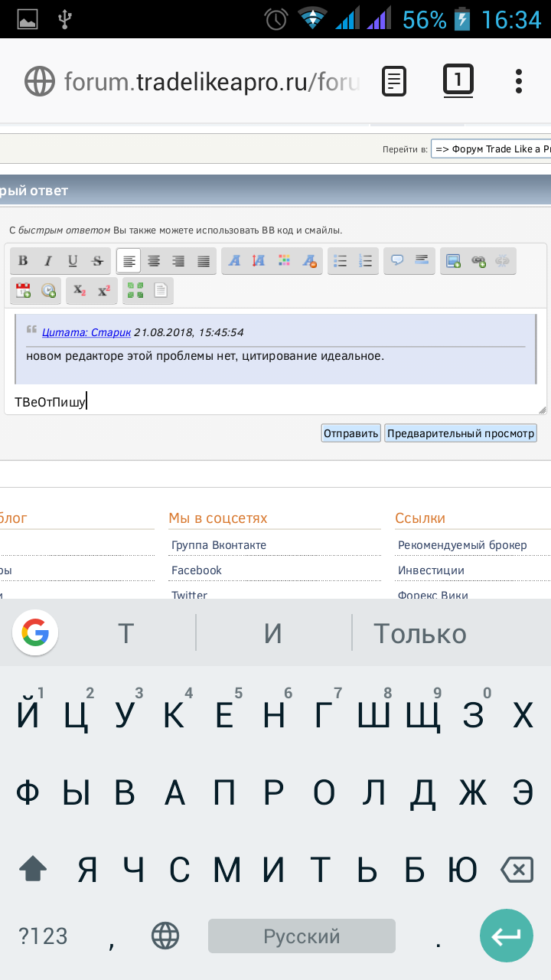This screenshot has width=551, height=980.
Task: Tap the ?123 symbols key
Action: pos(43,936)
